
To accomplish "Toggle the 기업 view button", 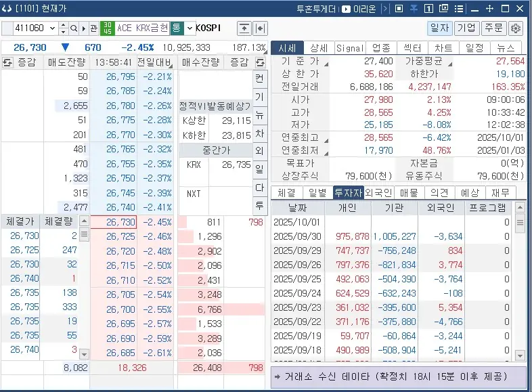I will pos(466,28).
